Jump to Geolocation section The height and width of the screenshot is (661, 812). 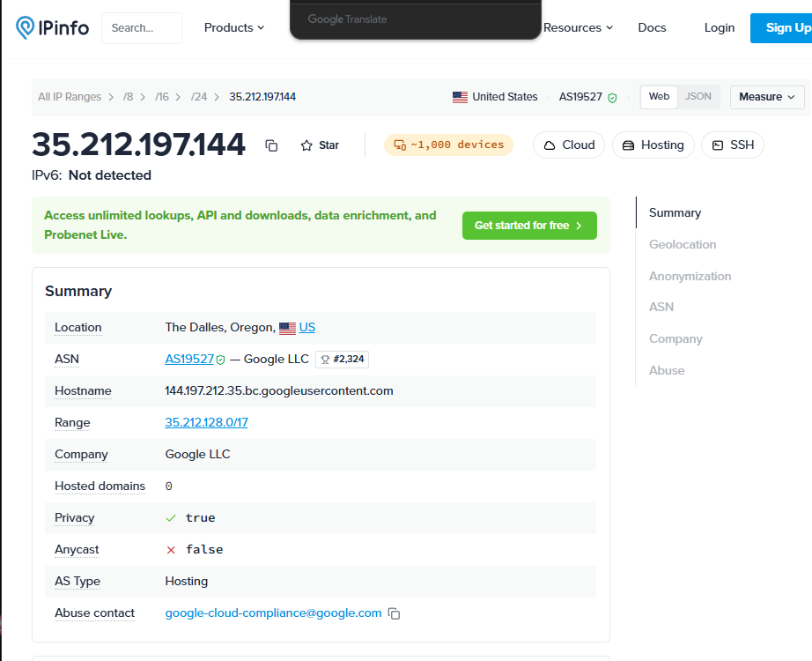(683, 245)
